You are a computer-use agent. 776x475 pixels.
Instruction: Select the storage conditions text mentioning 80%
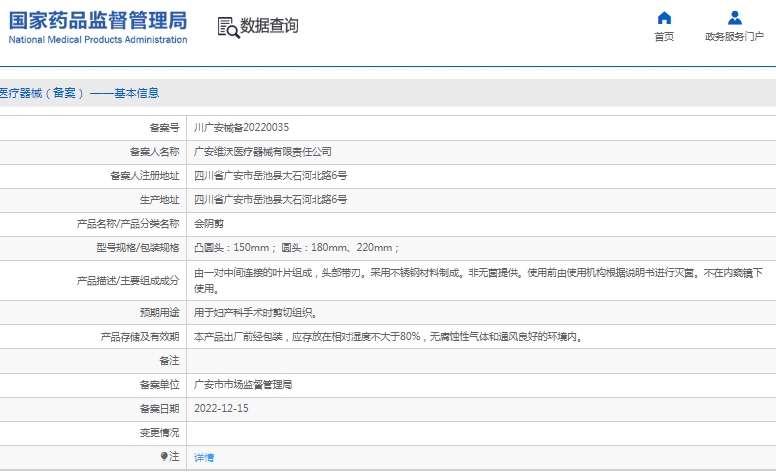point(388,337)
